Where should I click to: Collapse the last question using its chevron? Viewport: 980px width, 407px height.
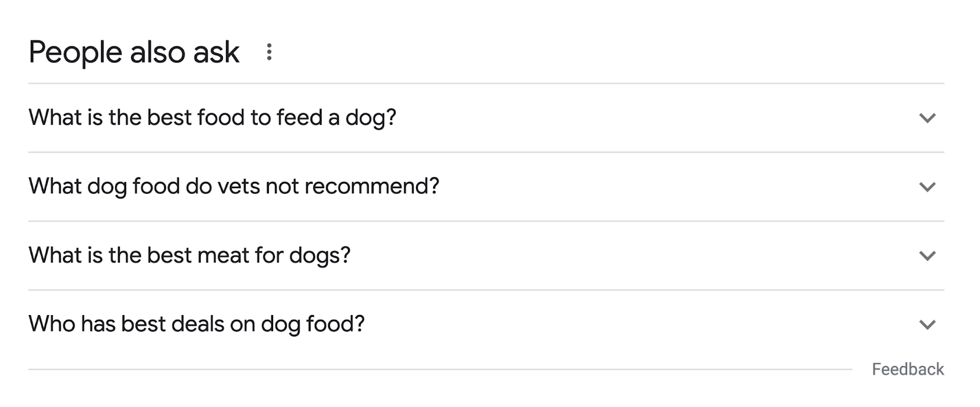(x=927, y=324)
